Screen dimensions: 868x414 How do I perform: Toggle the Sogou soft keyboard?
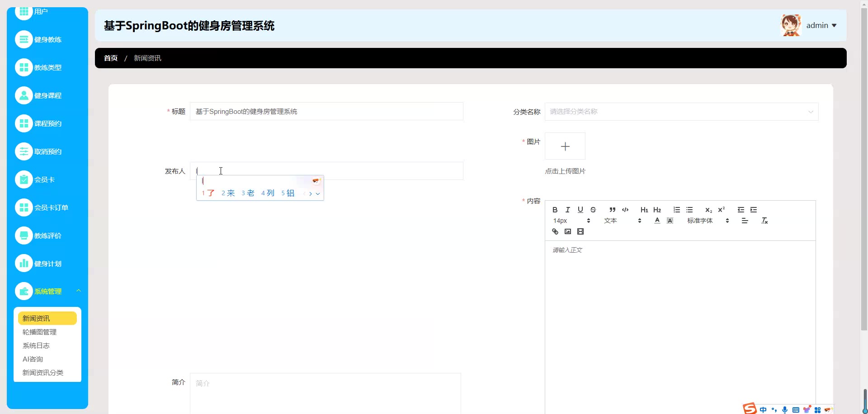pos(796,409)
